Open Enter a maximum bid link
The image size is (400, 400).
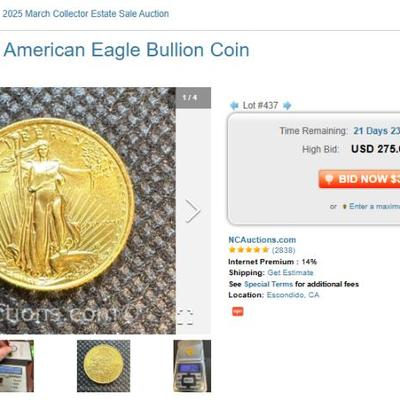[374, 207]
